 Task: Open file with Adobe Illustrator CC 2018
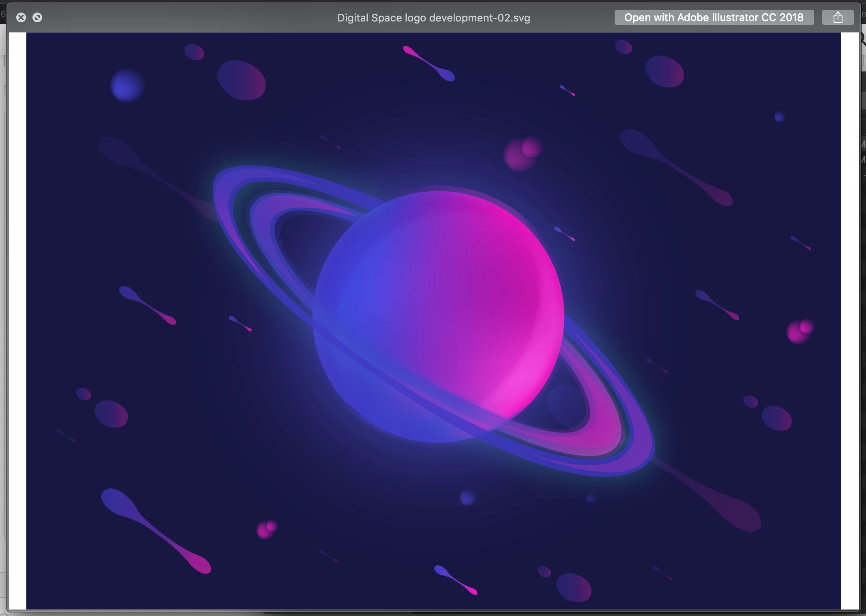tap(714, 17)
